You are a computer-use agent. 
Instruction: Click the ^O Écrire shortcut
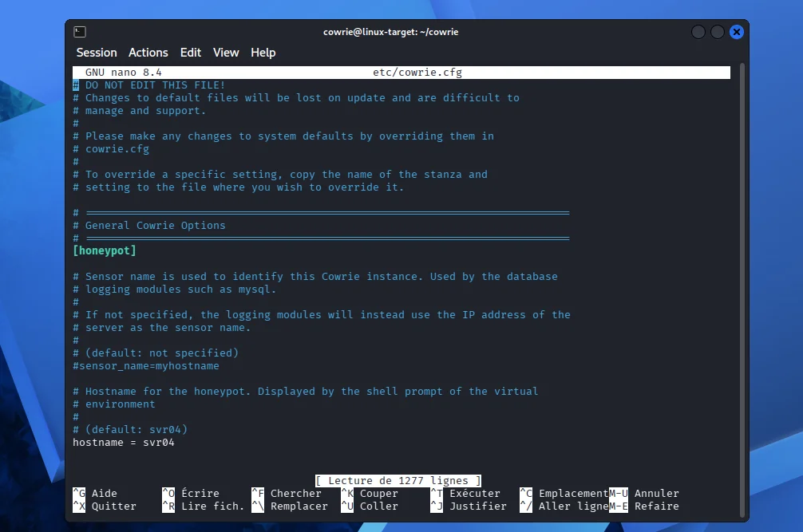[191, 493]
